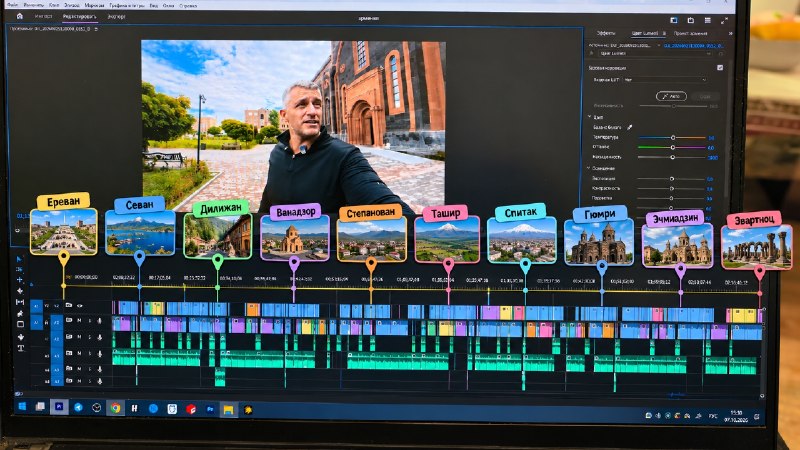Image resolution: width=800 pixels, height=450 pixels.
Task: Mute audio track A1
Action: [80, 321]
